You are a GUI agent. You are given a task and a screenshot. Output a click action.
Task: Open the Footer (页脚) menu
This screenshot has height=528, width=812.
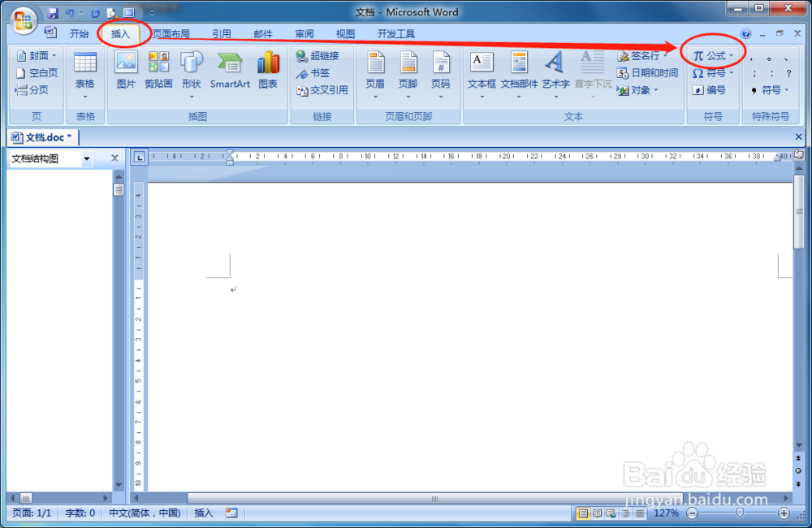[x=408, y=76]
